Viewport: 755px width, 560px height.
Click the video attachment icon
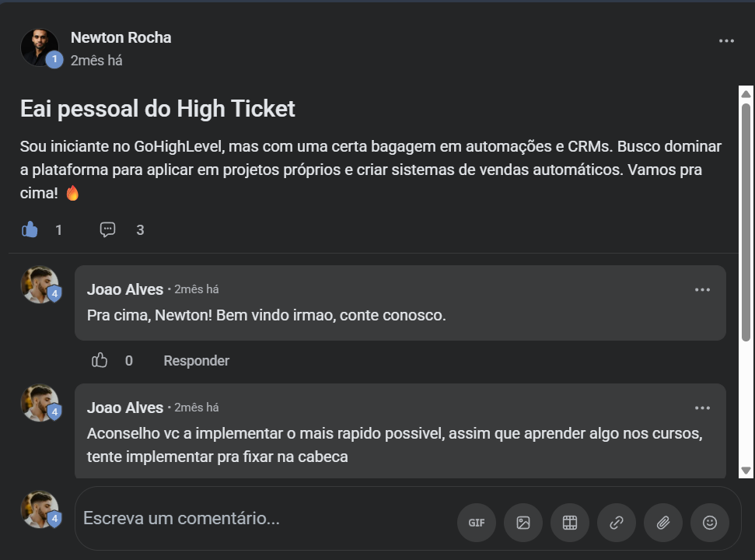tap(570, 523)
